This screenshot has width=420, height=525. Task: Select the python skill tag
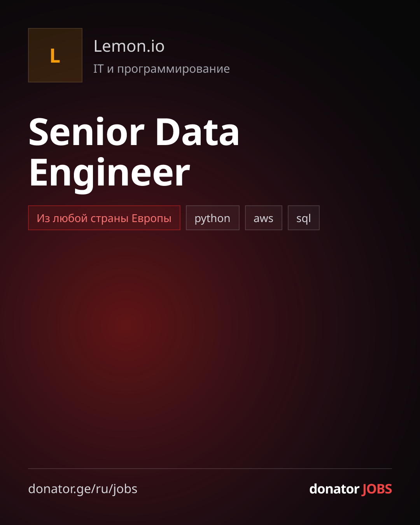click(213, 218)
